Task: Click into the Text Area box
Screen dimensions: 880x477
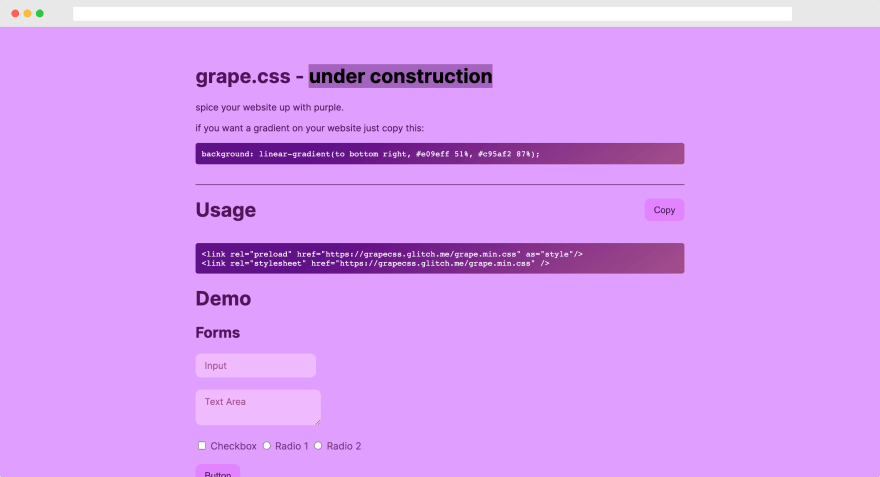Action: [258, 407]
